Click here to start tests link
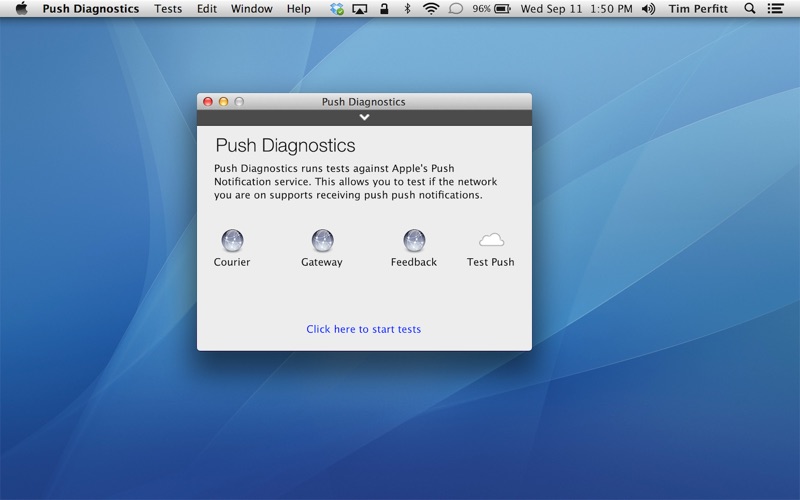This screenshot has height=500, width=800. pyautogui.click(x=364, y=329)
